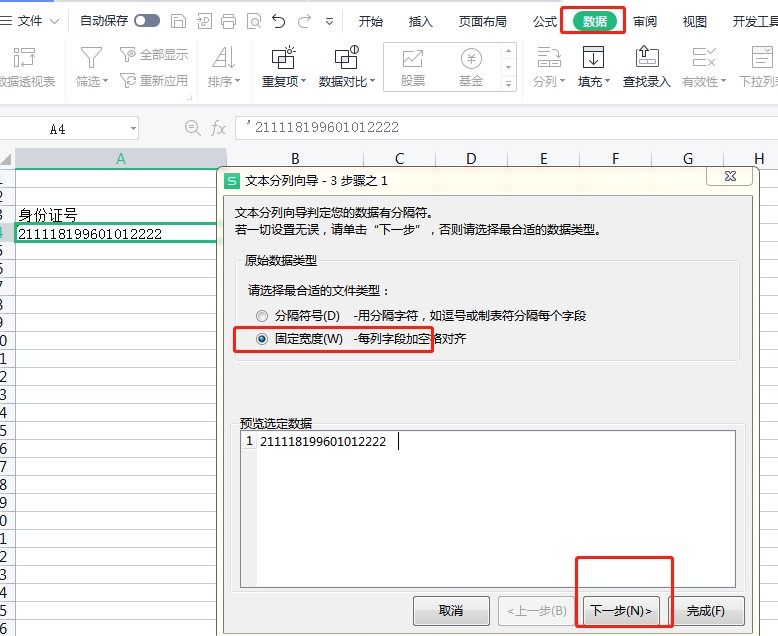The height and width of the screenshot is (636, 778).
Task: Click the Print Preview icon
Action: click(x=254, y=21)
